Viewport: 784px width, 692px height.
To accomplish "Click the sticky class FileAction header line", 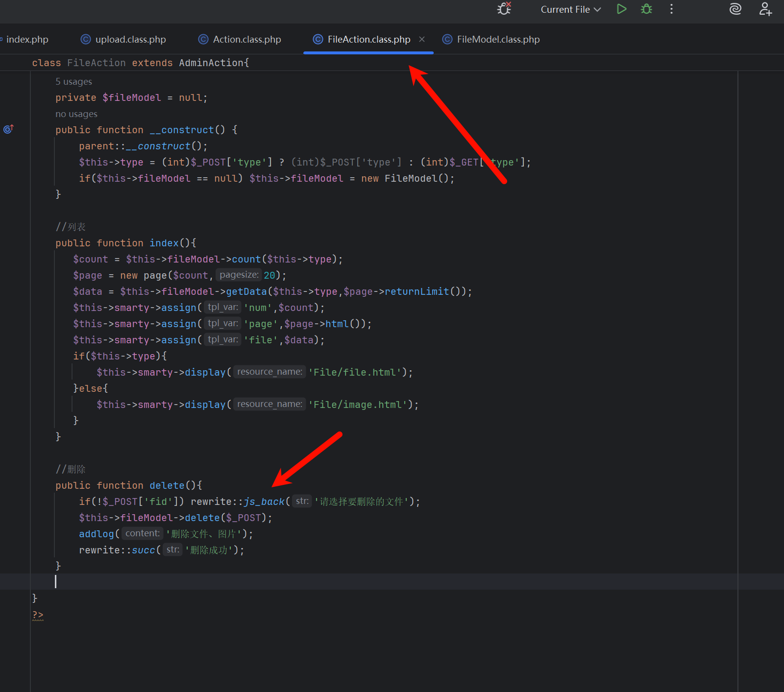I will coord(140,63).
